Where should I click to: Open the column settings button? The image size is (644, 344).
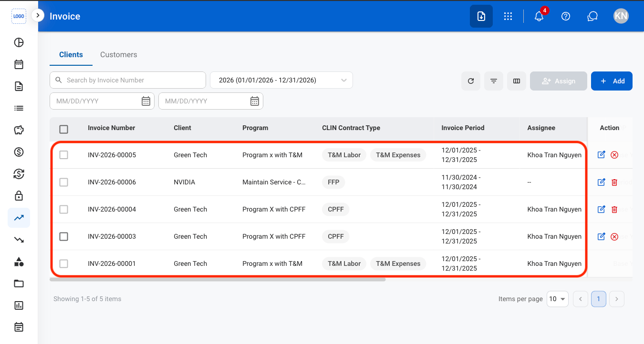517,81
